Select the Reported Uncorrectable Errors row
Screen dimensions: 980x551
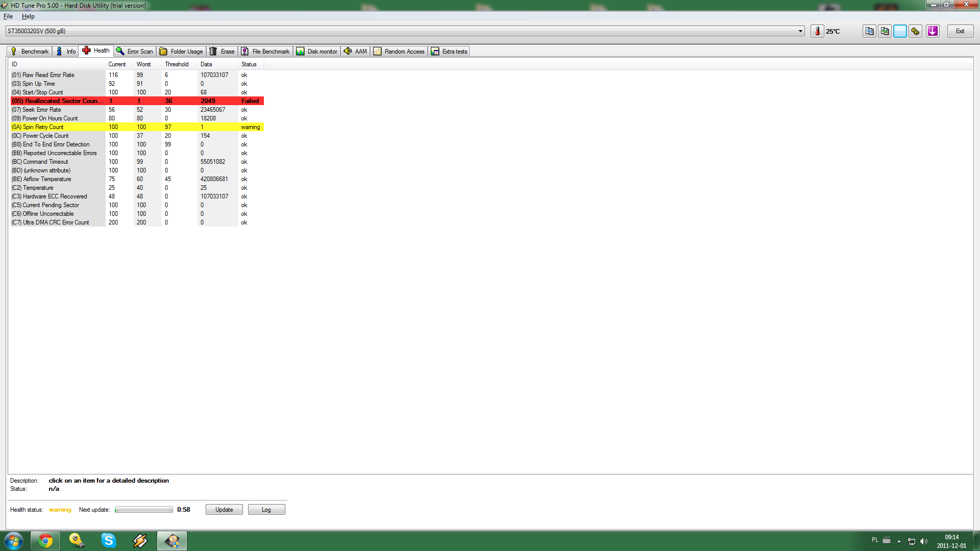coord(137,153)
